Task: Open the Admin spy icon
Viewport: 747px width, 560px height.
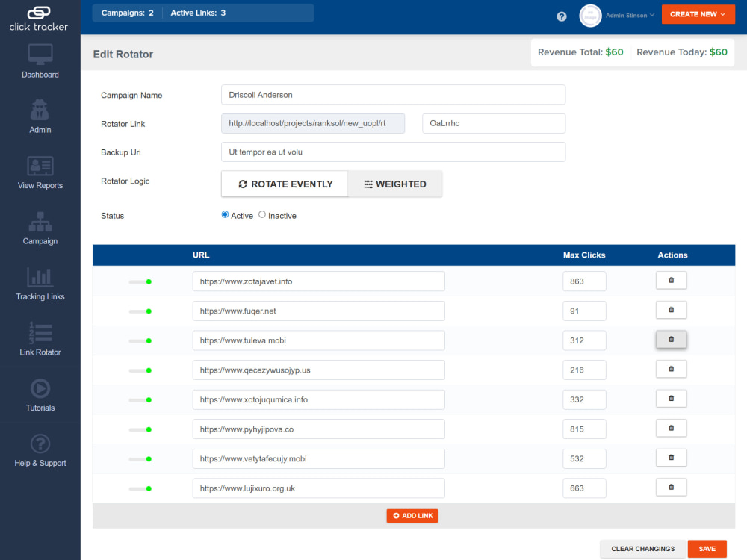Action: [40, 110]
